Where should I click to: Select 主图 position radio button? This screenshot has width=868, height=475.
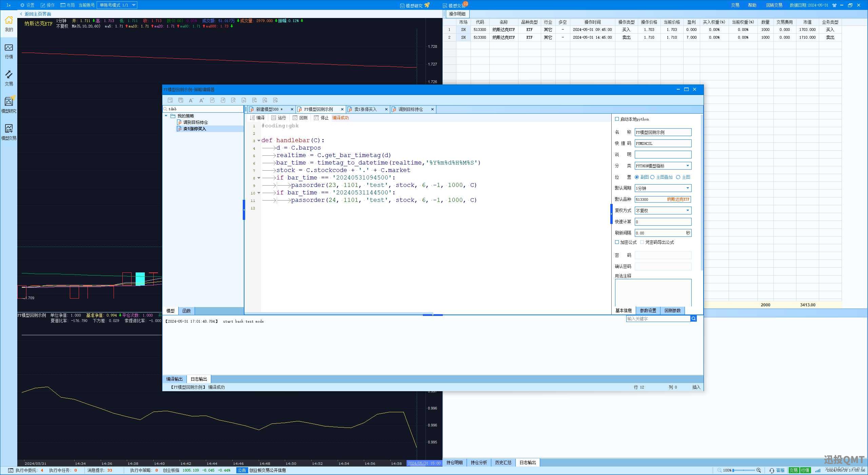coord(678,177)
